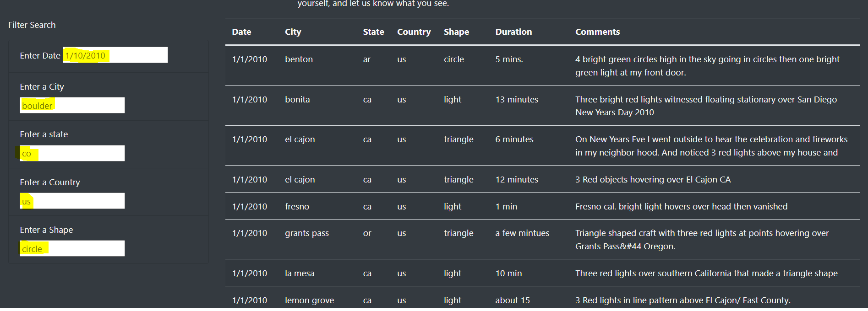This screenshot has height=311, width=868.
Task: Click the fresno city cell
Action: pos(297,207)
